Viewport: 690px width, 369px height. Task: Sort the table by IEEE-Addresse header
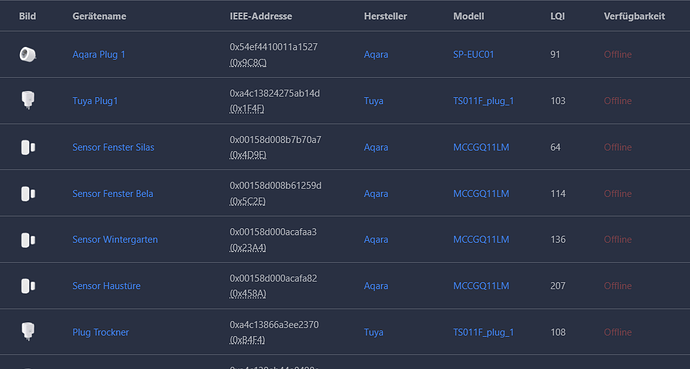[261, 16]
